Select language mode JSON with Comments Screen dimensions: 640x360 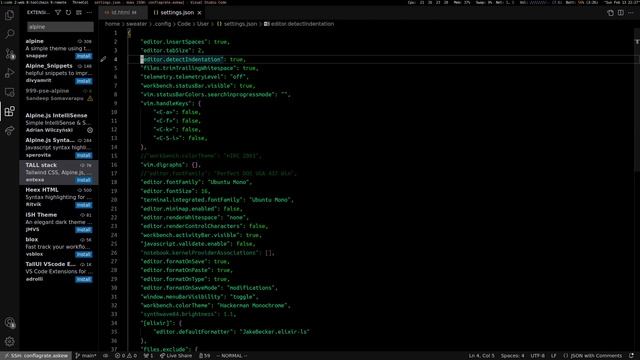tap(593, 356)
